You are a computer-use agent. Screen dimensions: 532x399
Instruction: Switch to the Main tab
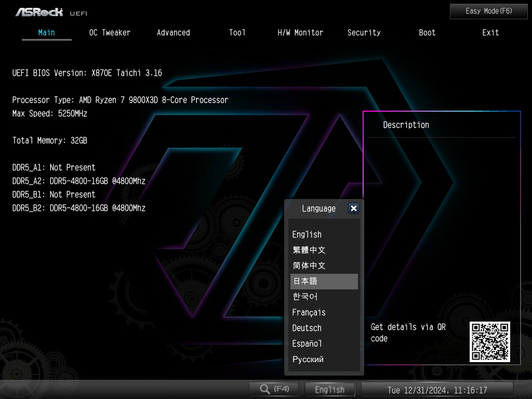(46, 33)
